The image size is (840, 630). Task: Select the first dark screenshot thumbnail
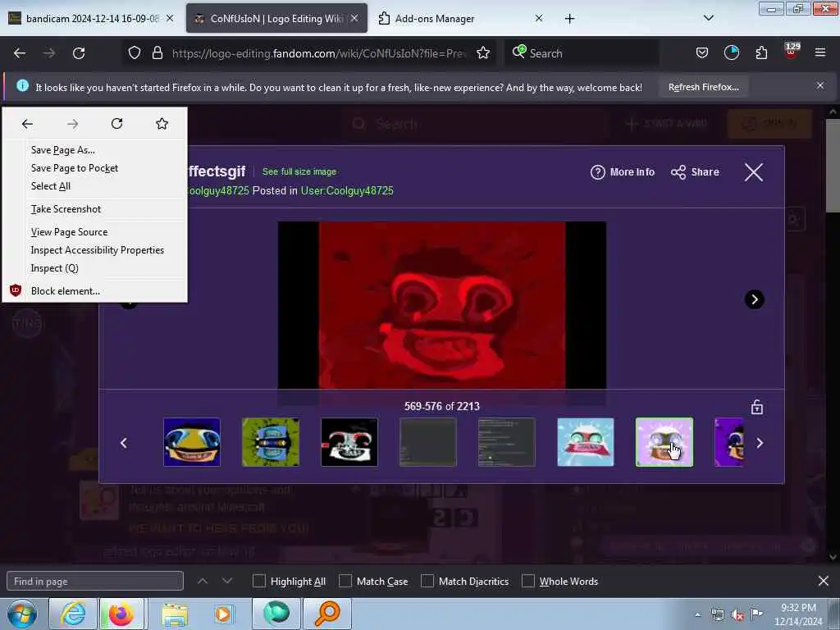point(428,442)
